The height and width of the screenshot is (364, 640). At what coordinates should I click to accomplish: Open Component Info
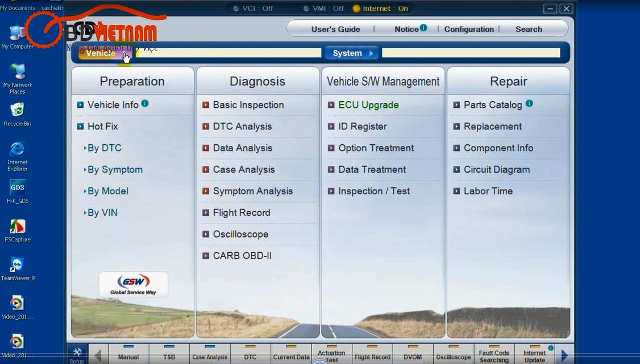[498, 148]
